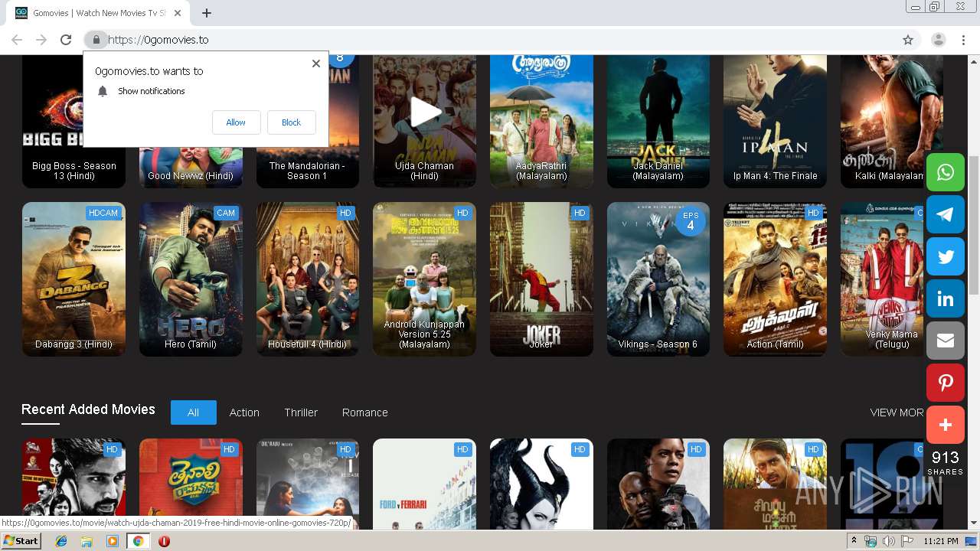The height and width of the screenshot is (551, 980).
Task: Switch to the Gomovies browser tab
Action: pyautogui.click(x=100, y=13)
